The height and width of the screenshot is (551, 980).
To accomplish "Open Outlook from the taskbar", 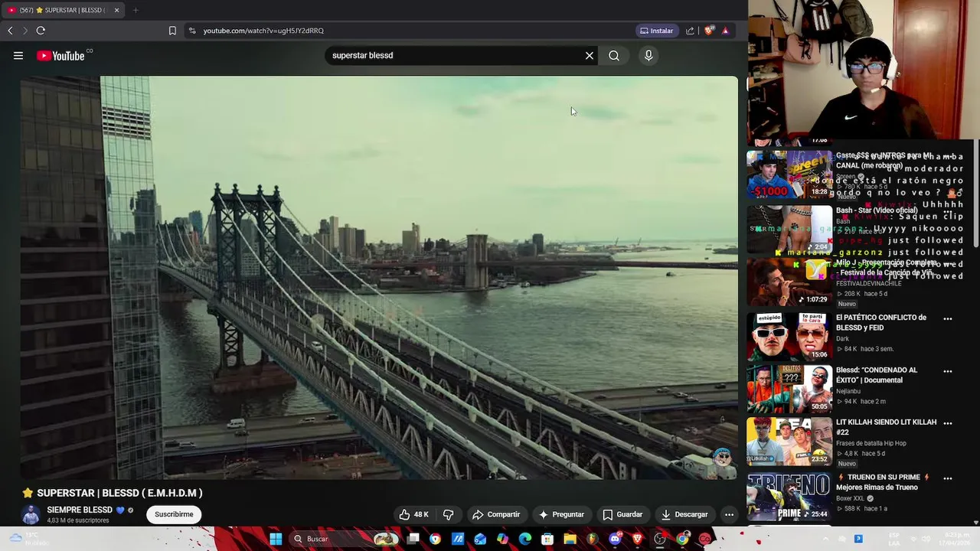I will tap(480, 539).
